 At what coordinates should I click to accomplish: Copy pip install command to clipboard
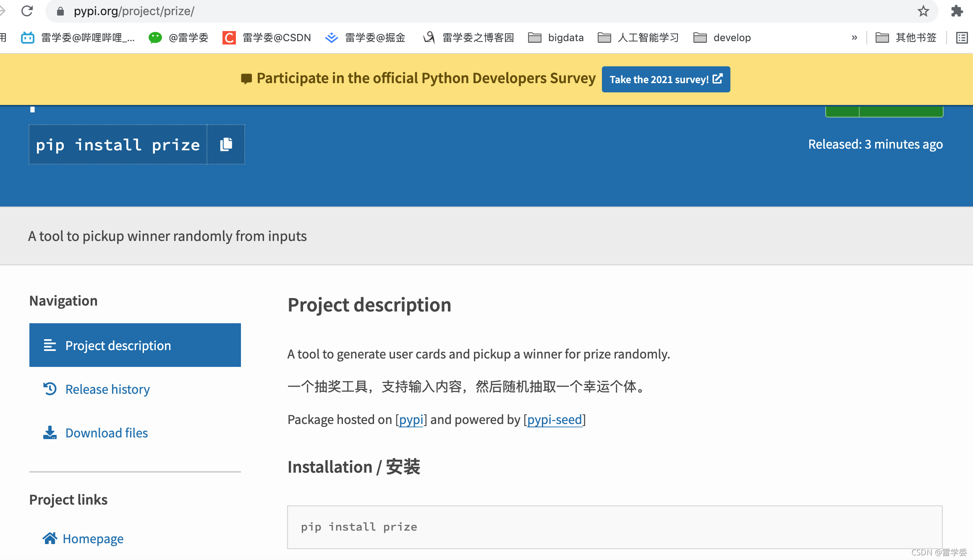point(226,144)
